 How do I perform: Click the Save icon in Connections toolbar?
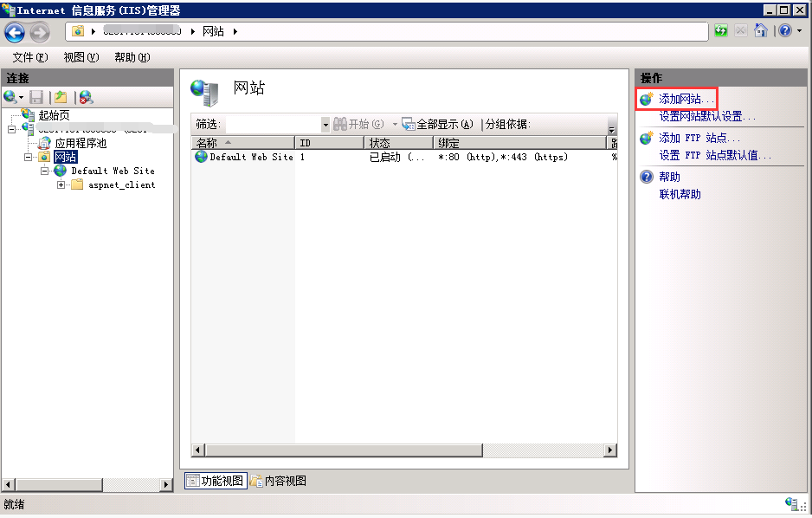click(36, 97)
